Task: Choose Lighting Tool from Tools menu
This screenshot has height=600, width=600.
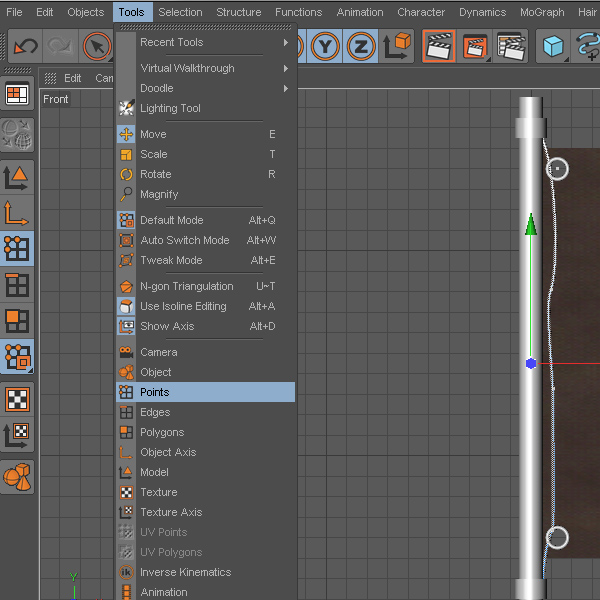Action: [x=205, y=108]
